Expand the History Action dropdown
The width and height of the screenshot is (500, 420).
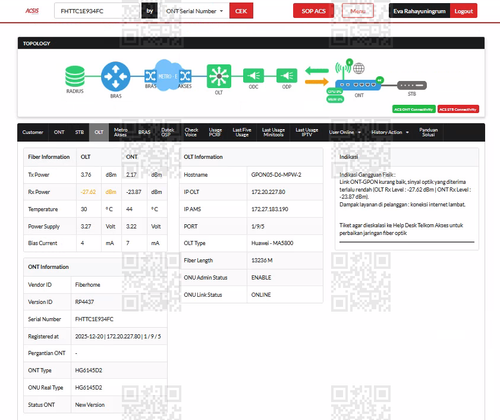pos(390,132)
